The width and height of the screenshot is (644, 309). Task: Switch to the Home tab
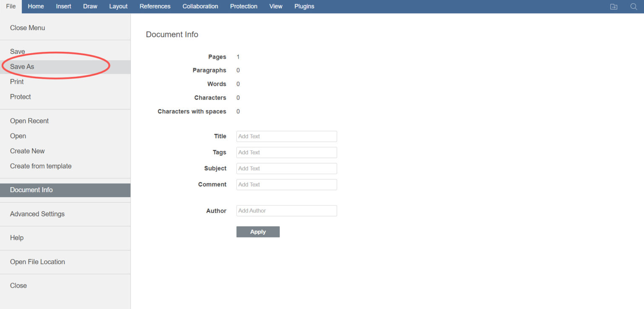(x=36, y=6)
